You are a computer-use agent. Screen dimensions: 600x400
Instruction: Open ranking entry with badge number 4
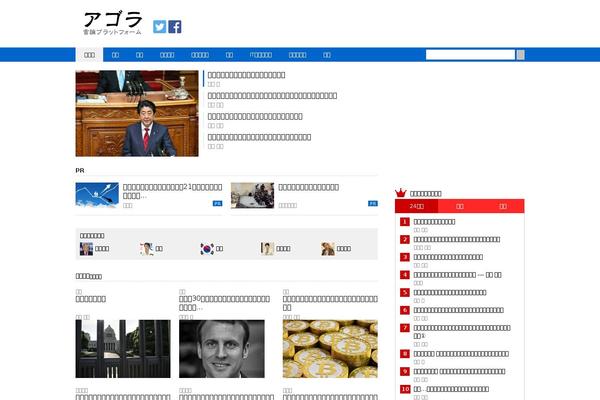tap(457, 275)
